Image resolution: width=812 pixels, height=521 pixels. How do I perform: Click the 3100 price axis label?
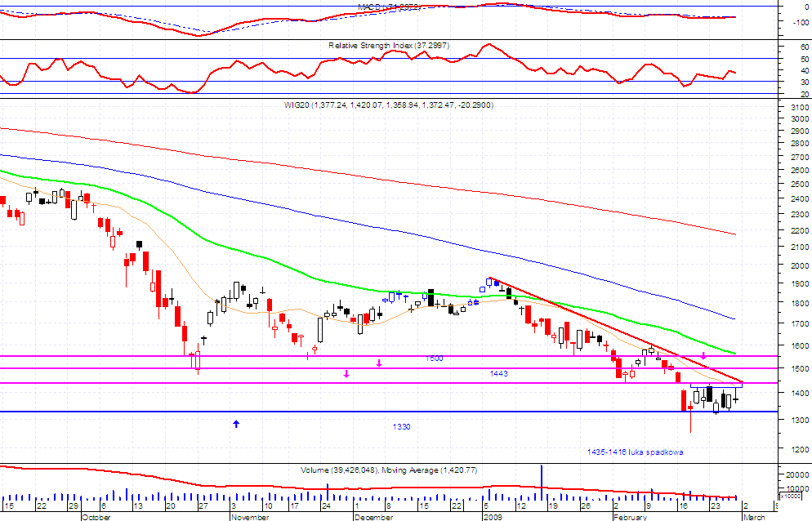pyautogui.click(x=800, y=108)
